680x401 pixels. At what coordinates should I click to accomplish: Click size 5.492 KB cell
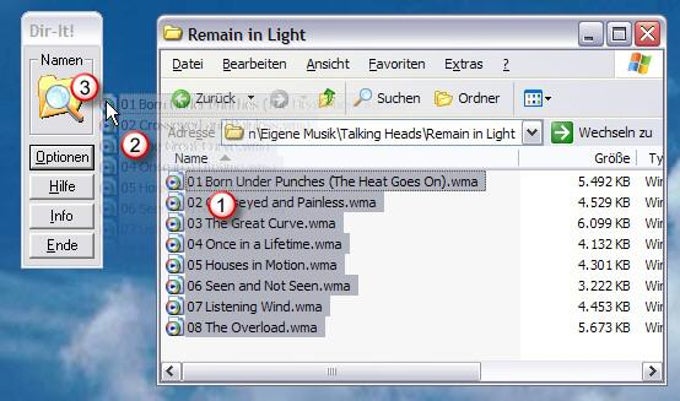pyautogui.click(x=604, y=182)
